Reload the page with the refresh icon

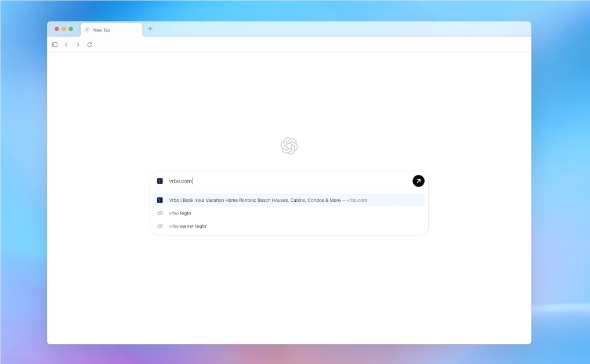89,45
